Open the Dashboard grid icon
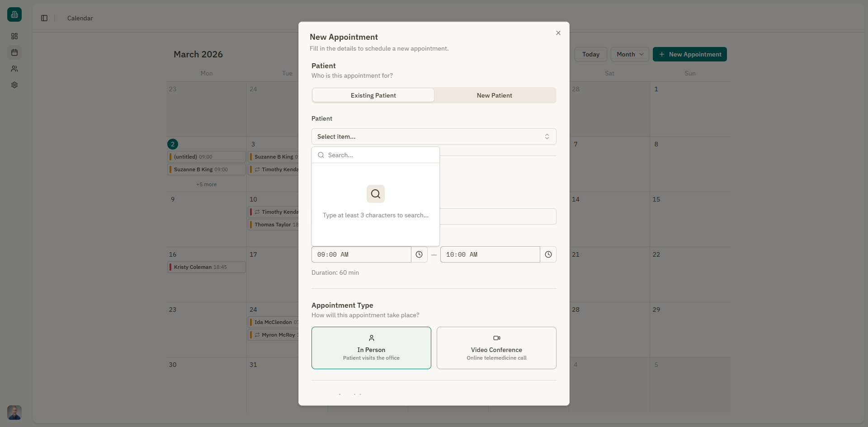 pos(14,36)
